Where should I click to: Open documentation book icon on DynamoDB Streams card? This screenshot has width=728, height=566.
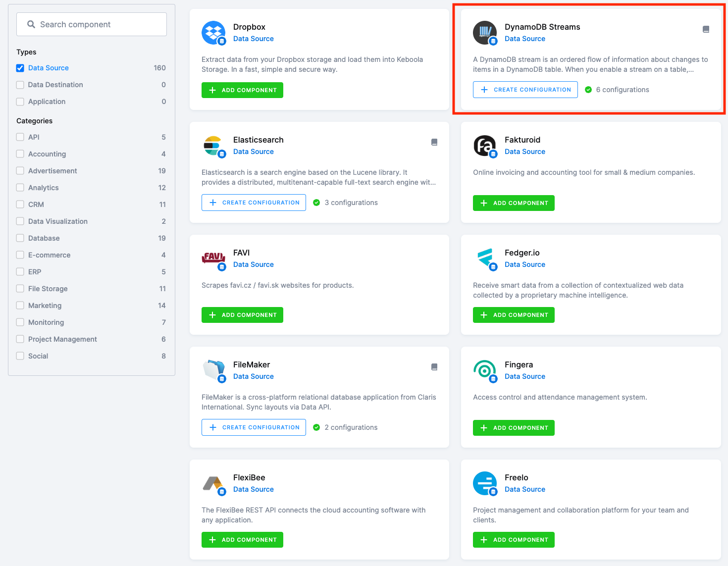[706, 29]
